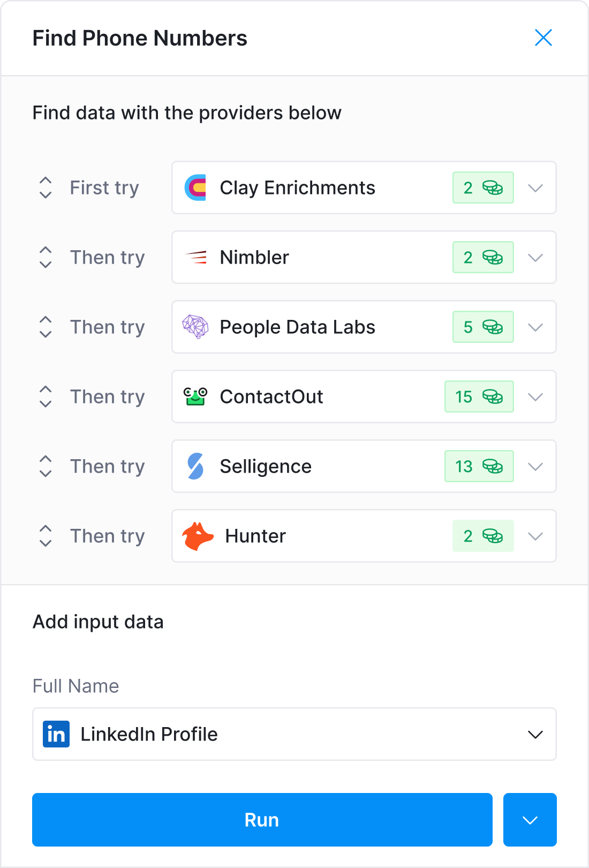This screenshot has height=868, width=589.
Task: Click the Run button
Action: tap(262, 820)
